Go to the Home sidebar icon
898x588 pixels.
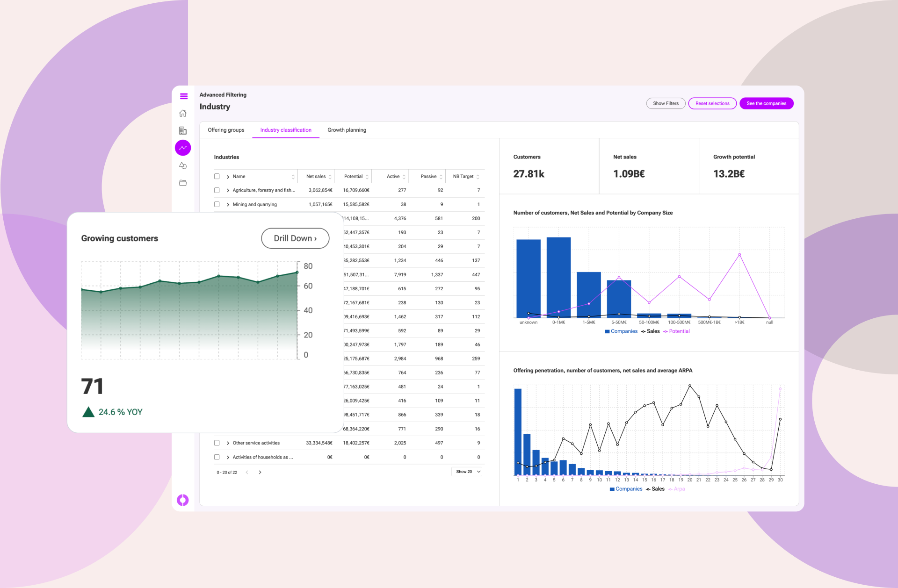tap(183, 113)
